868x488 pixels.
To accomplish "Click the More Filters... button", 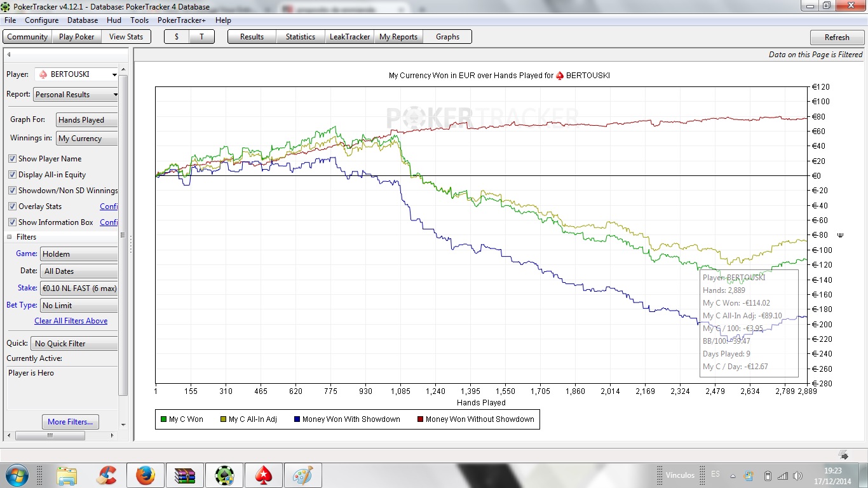I will [70, 421].
